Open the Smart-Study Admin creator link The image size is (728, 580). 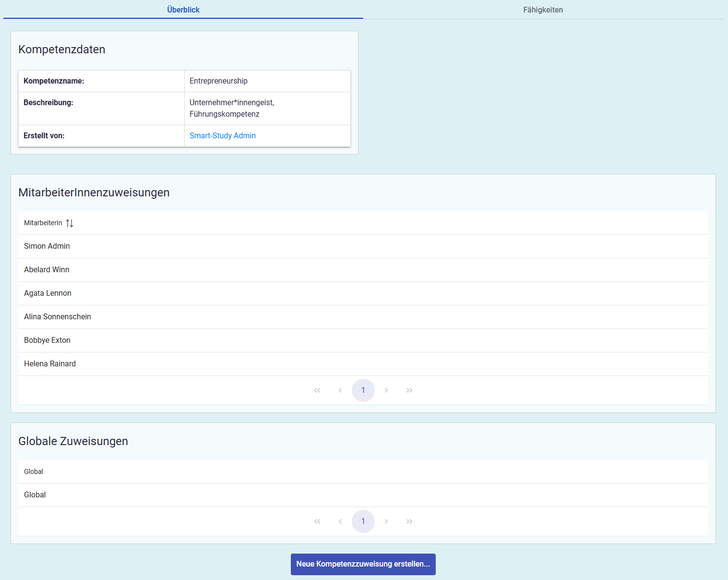pos(223,136)
